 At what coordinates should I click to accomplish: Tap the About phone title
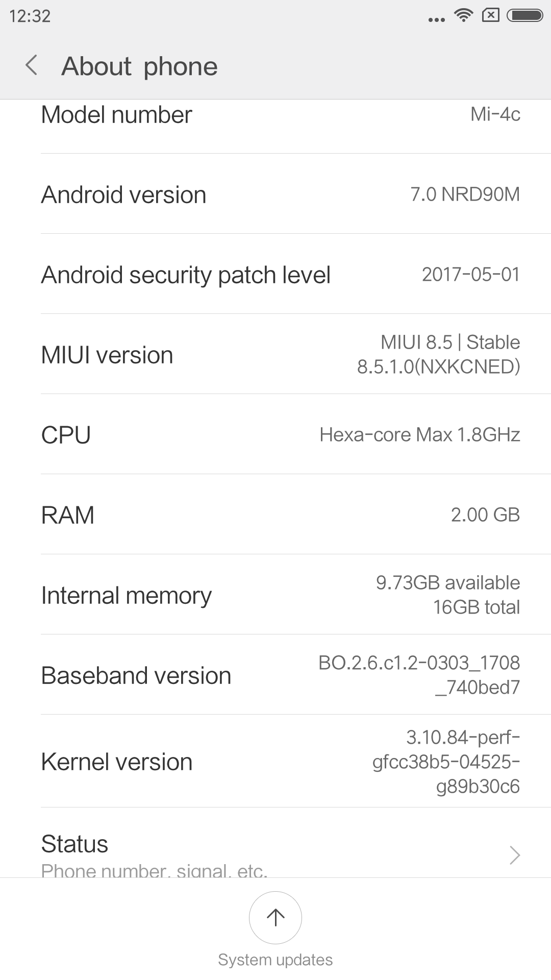click(x=139, y=66)
